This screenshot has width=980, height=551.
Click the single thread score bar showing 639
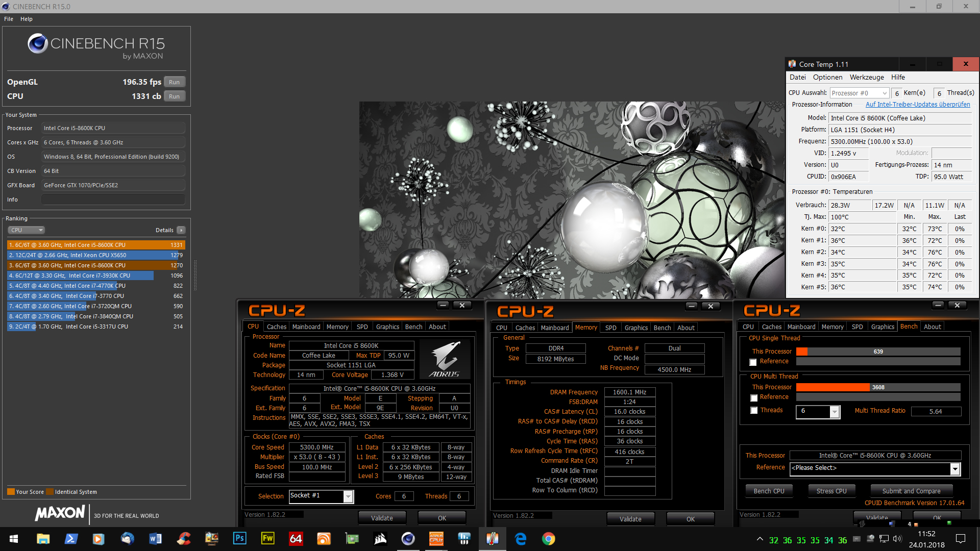878,352
